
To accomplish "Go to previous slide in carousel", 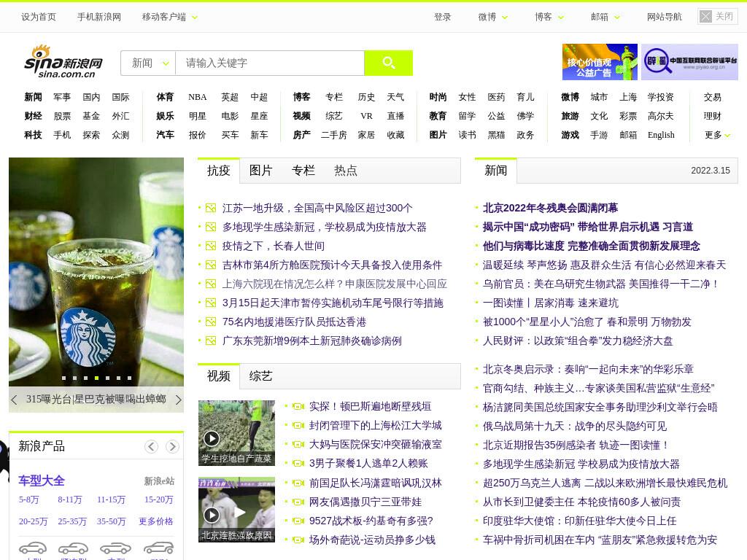I will tap(15, 400).
